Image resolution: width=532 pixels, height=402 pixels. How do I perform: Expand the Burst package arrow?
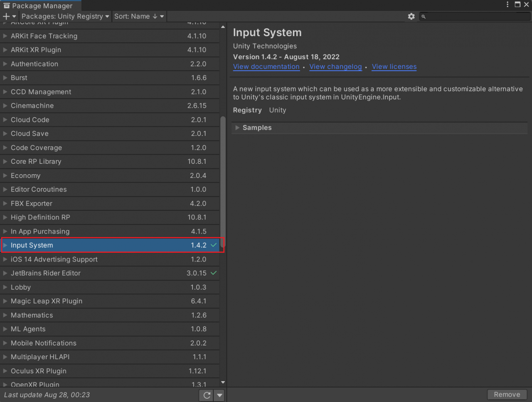5,78
